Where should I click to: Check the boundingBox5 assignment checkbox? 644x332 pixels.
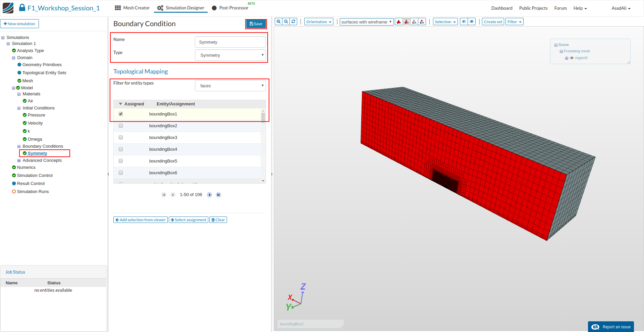point(121,161)
